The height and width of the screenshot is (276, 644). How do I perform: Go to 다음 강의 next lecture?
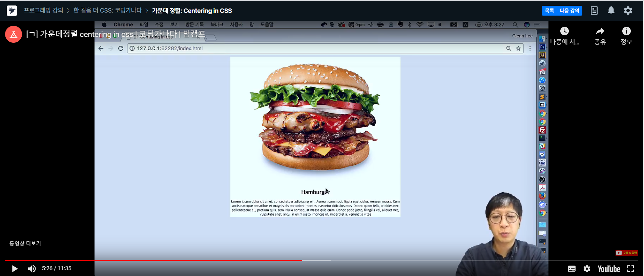(569, 11)
